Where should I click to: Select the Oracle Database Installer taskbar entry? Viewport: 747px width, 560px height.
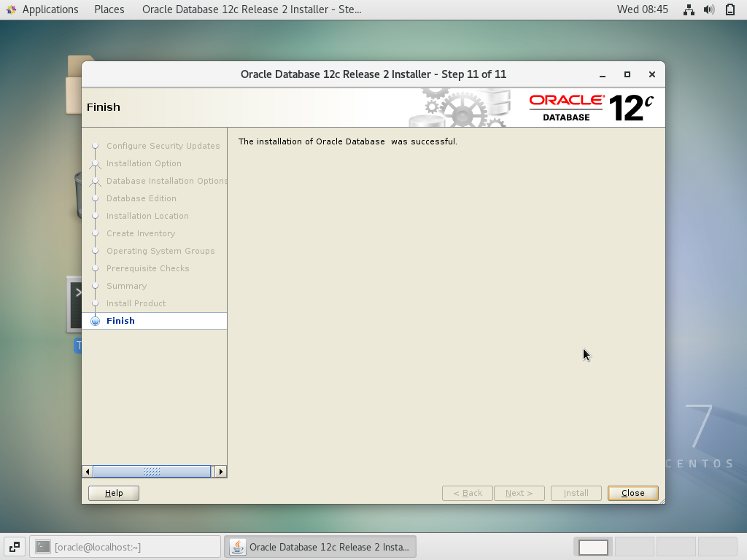pos(320,547)
